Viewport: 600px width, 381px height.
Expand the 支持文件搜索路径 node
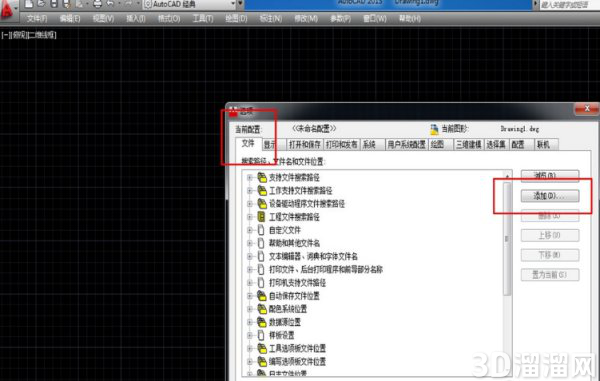click(x=250, y=177)
